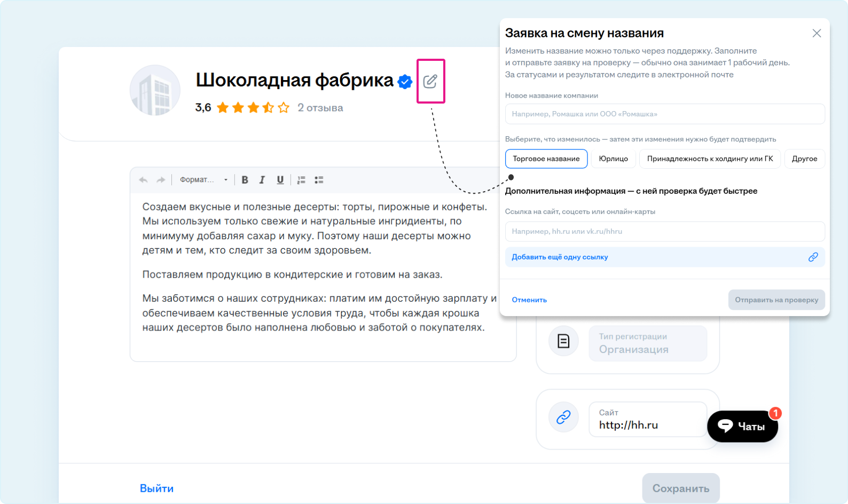Toggle underline formatting in the editor

(280, 180)
